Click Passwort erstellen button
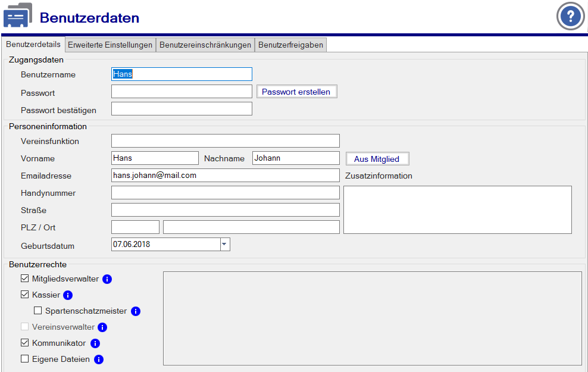588x372 pixels. coord(296,92)
